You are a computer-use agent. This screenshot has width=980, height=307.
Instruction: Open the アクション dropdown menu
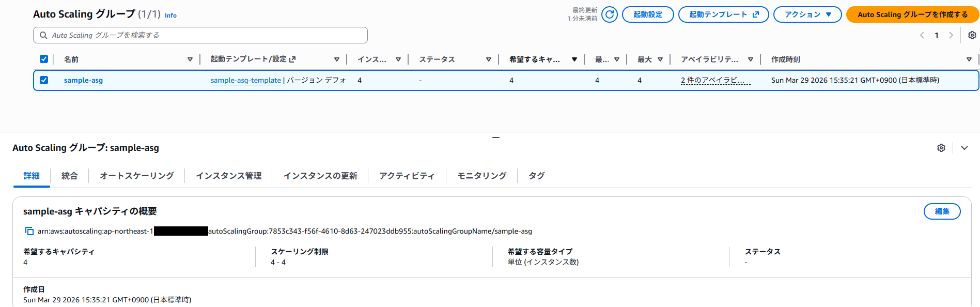807,14
